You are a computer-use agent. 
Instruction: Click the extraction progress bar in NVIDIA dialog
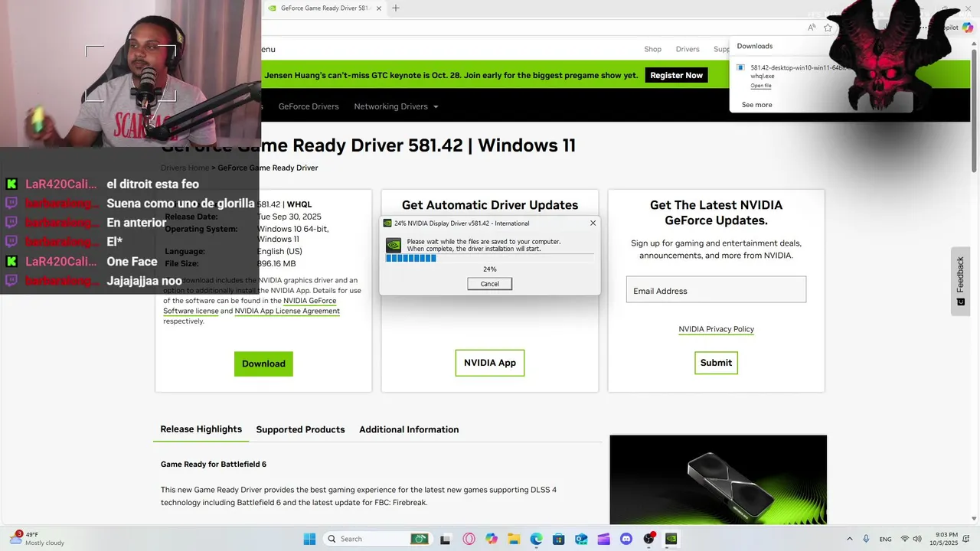(x=489, y=259)
